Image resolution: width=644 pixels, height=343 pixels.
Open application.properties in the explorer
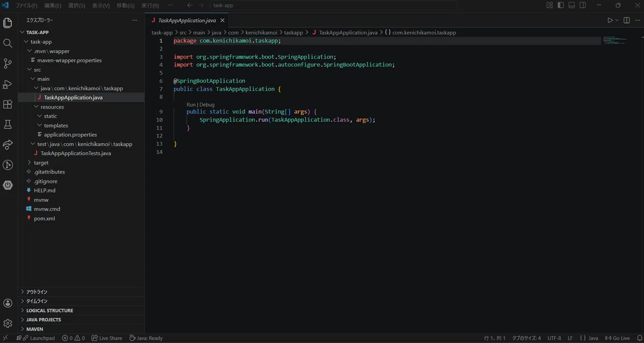[80, 135]
